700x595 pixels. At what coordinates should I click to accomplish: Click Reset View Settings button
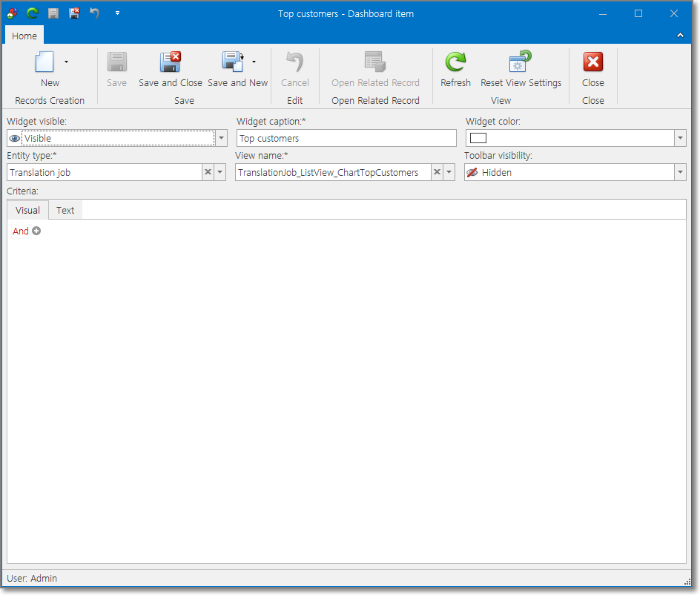pos(521,70)
